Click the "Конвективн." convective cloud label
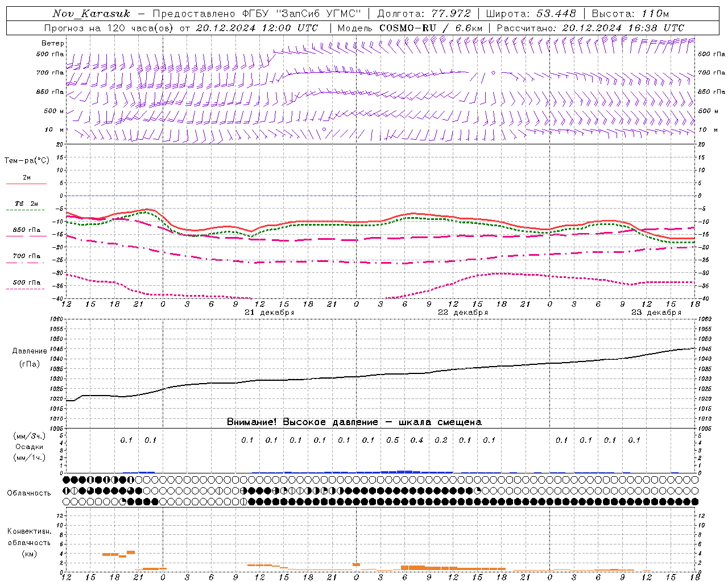 29,531
